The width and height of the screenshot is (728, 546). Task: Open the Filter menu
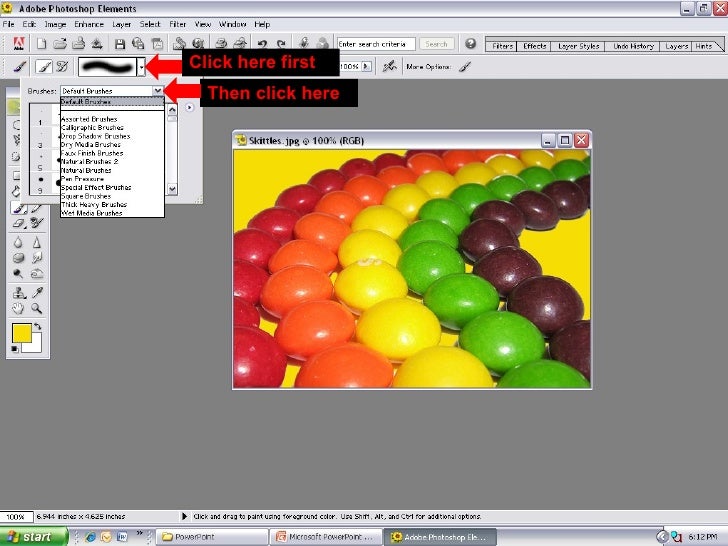176,23
